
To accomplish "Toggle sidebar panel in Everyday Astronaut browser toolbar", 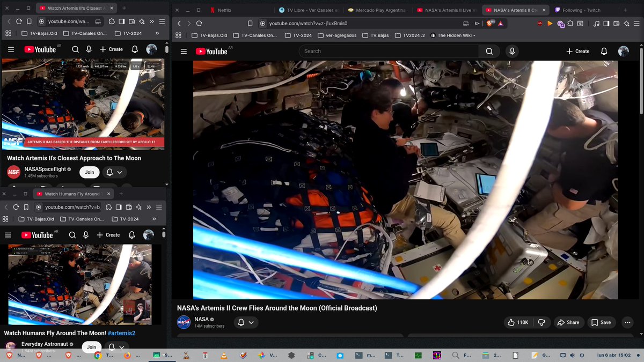I will coord(119,207).
